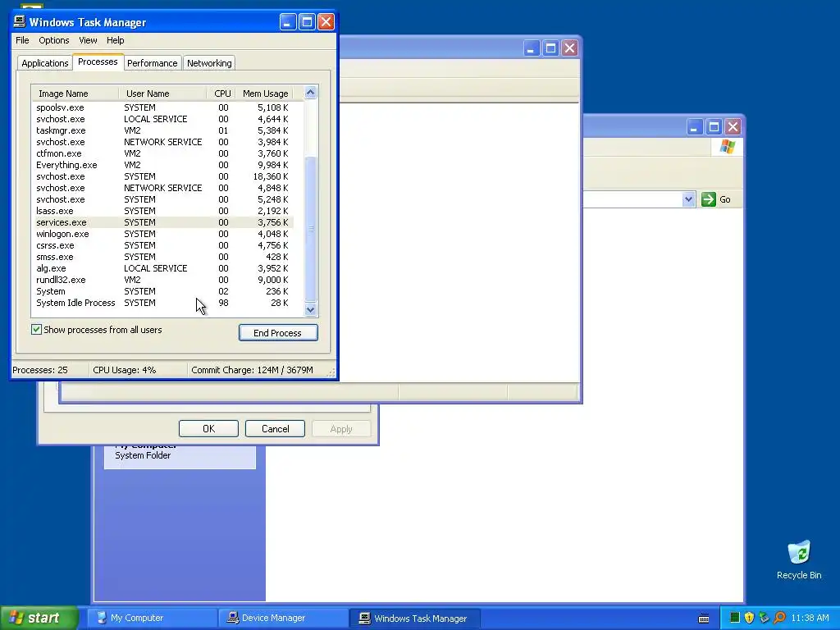Click the taskbar clock showing 11:38 AM
The height and width of the screenshot is (630, 840).
click(x=810, y=618)
